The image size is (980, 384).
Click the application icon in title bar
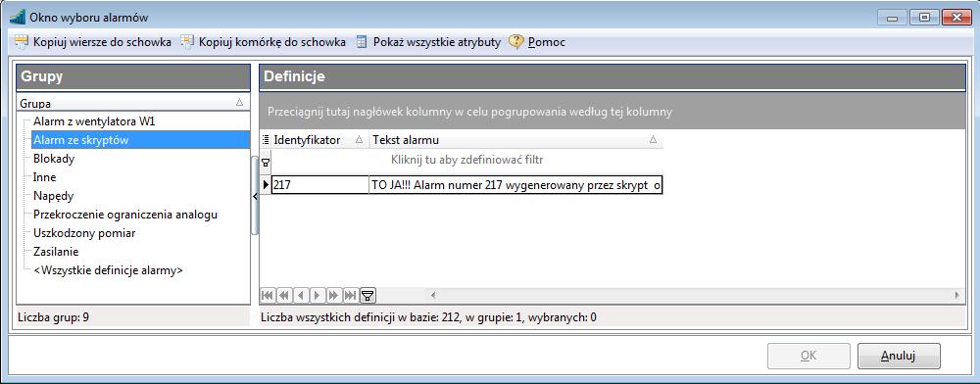[x=17, y=17]
